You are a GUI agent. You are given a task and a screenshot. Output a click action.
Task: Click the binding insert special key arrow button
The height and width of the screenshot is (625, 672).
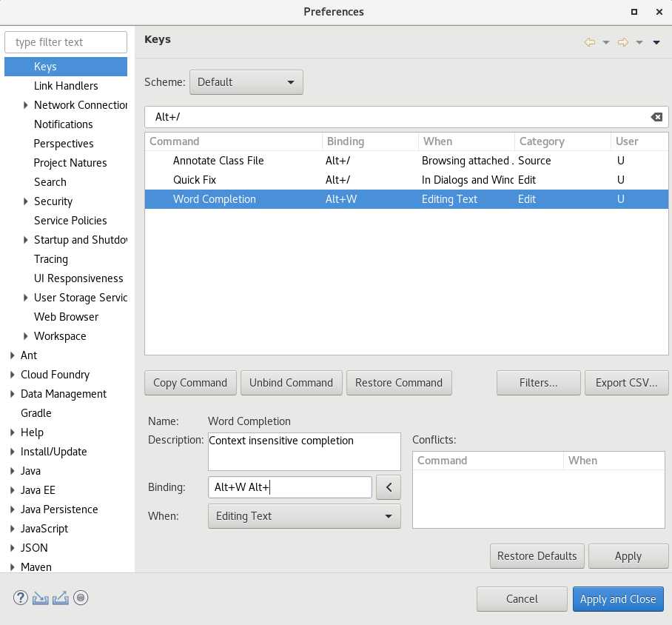[x=389, y=487]
